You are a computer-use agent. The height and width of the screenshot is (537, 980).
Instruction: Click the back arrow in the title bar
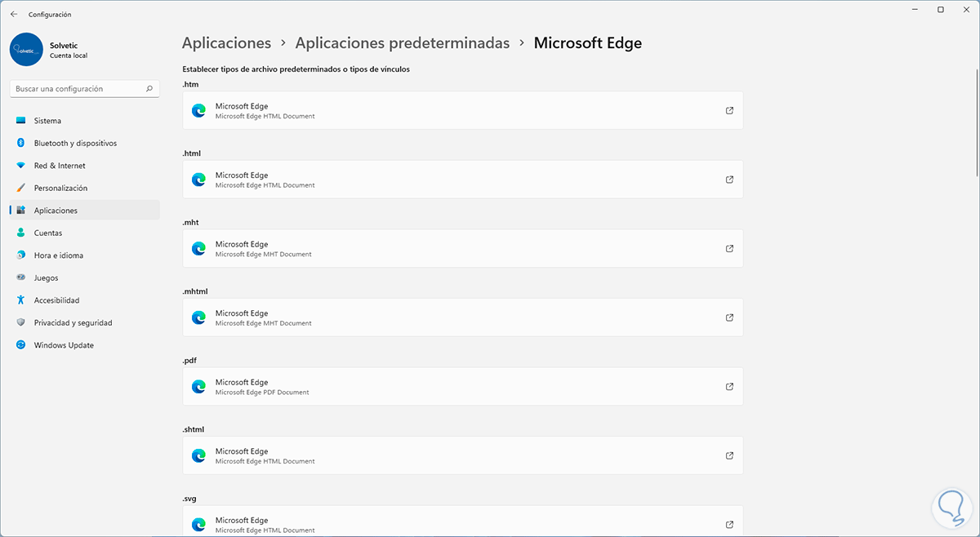pyautogui.click(x=14, y=14)
